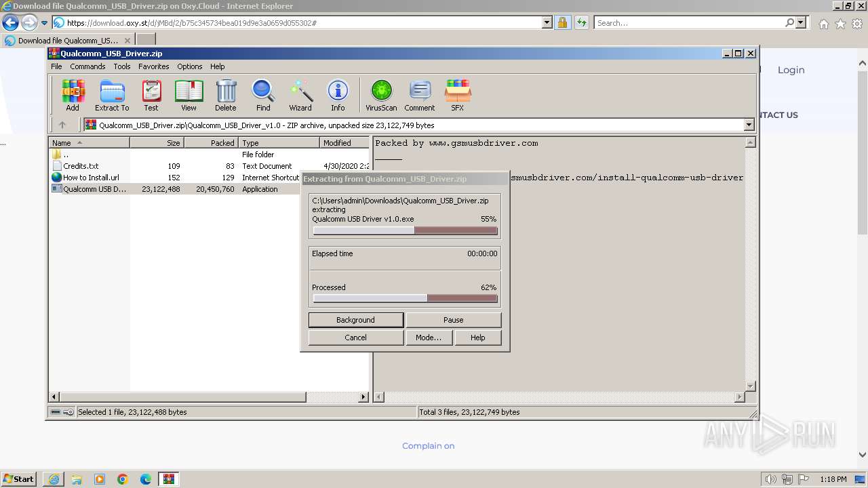This screenshot has height=488, width=868.
Task: Click the Processed 62% progress bar
Action: (405, 298)
